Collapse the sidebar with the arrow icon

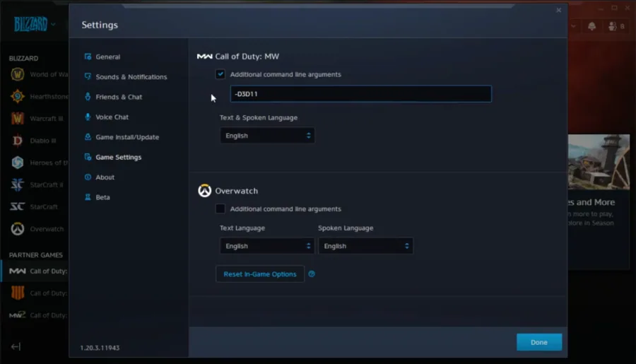[16, 346]
